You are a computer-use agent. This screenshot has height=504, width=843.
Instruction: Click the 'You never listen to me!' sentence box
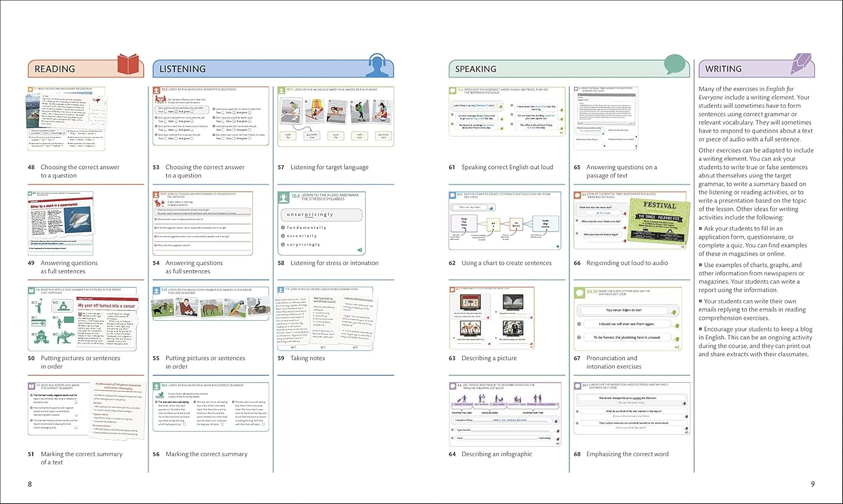(624, 310)
